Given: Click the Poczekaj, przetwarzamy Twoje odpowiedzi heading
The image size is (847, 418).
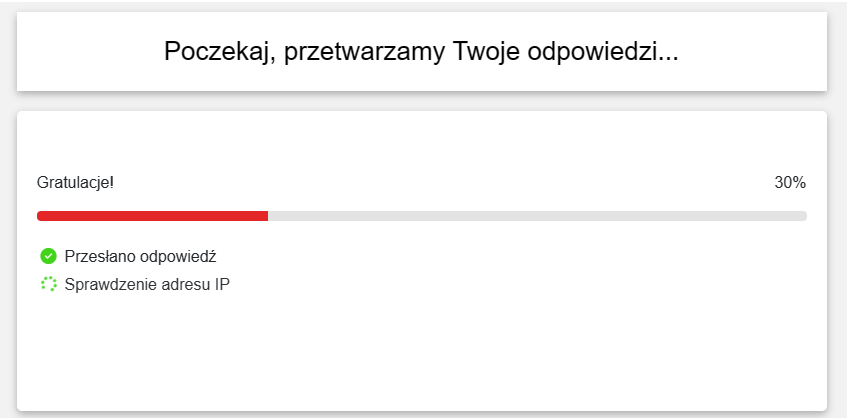Looking at the screenshot, I should click(421, 52).
